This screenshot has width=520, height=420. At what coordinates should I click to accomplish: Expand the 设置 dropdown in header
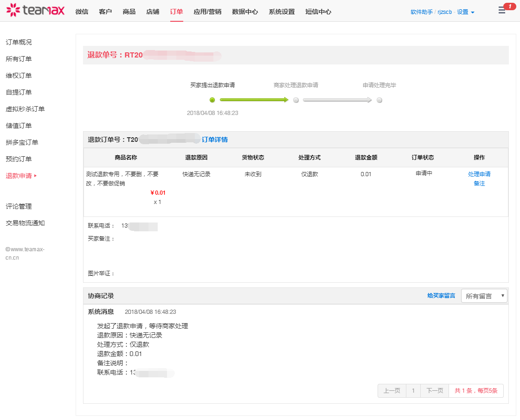[x=465, y=12]
